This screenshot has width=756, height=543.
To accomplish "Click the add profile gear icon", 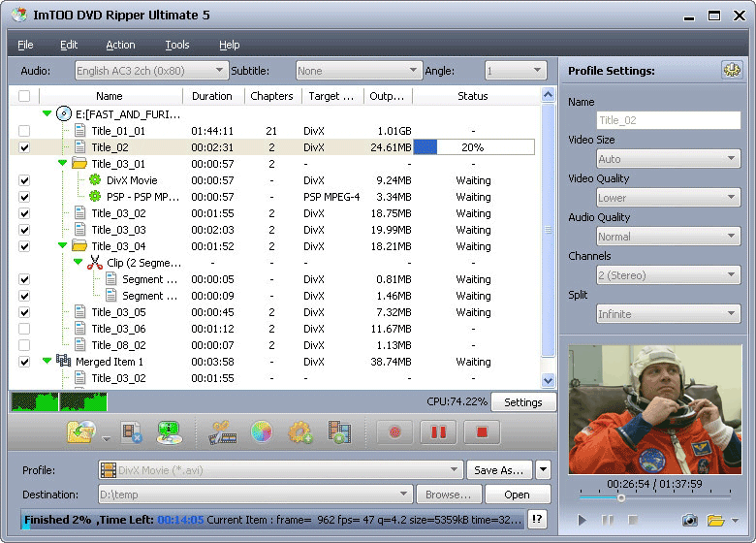I will [299, 432].
